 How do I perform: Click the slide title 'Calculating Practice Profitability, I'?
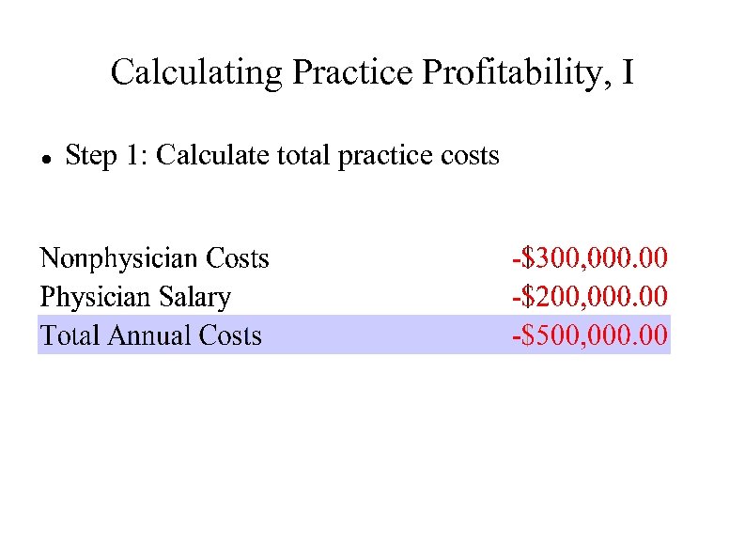pyautogui.click(x=372, y=72)
